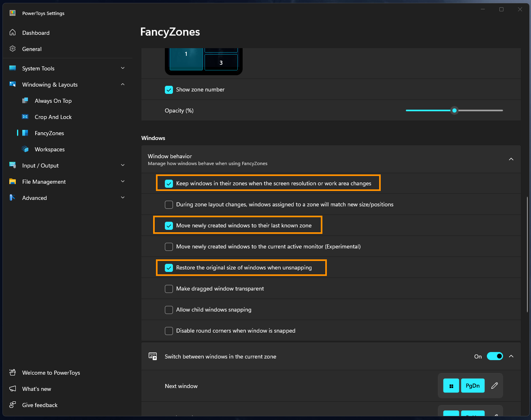This screenshot has height=420, width=531.
Task: Click the Windows key badge for Next window
Action: [x=451, y=386]
